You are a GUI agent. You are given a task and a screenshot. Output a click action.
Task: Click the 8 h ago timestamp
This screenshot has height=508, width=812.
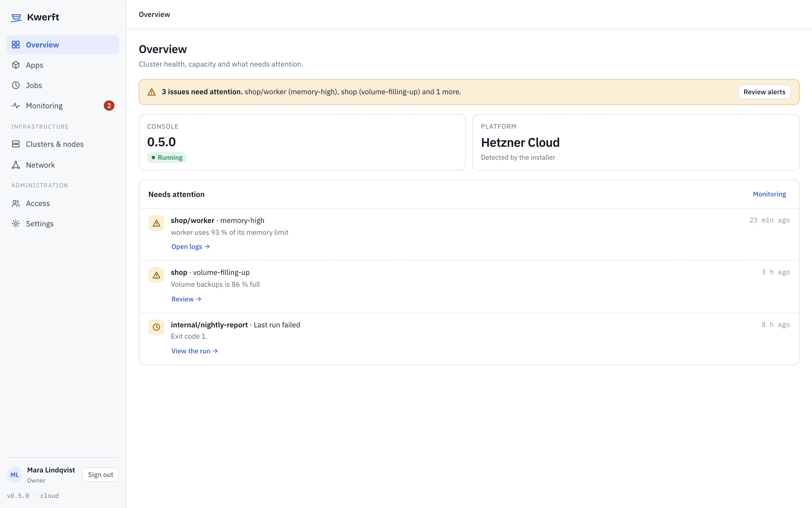click(x=775, y=325)
